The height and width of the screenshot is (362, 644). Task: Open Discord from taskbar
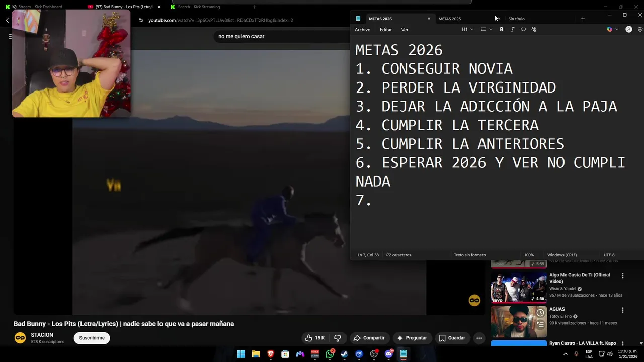pos(388,354)
